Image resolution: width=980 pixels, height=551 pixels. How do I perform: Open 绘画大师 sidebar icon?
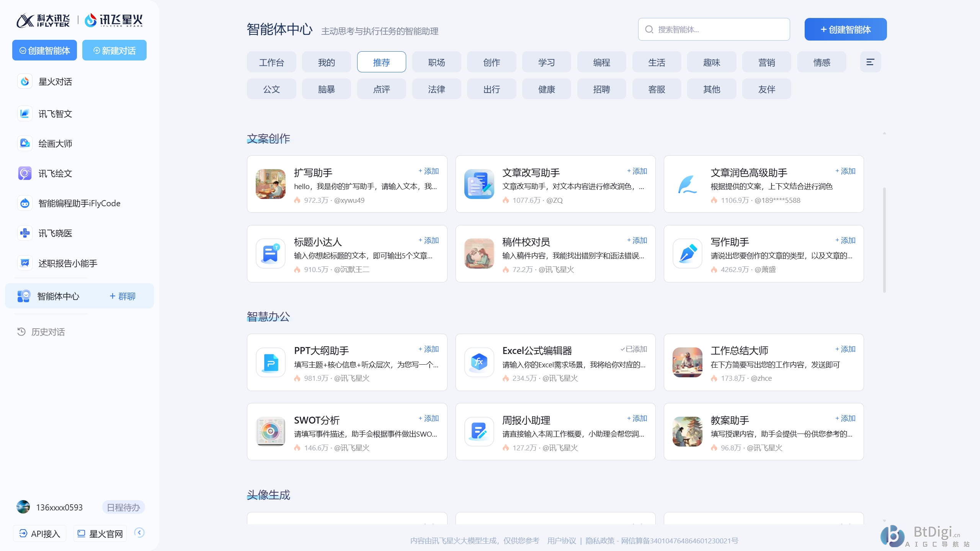click(x=25, y=143)
